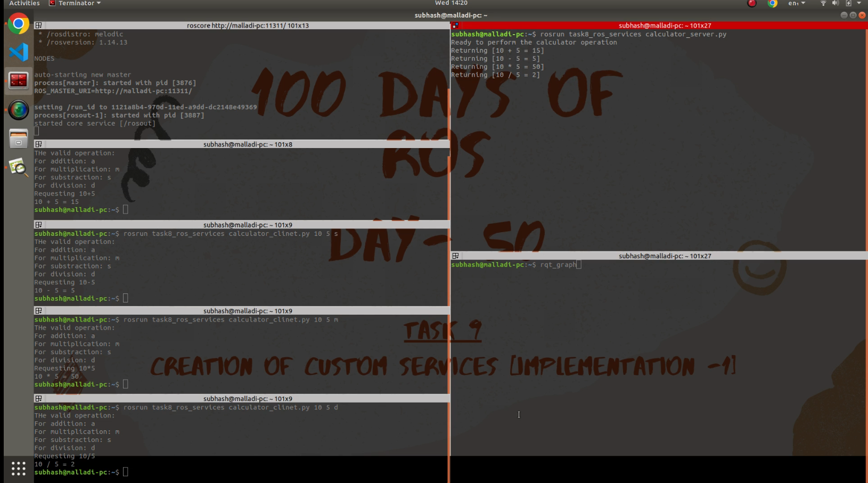Close the Terminator window

[862, 15]
